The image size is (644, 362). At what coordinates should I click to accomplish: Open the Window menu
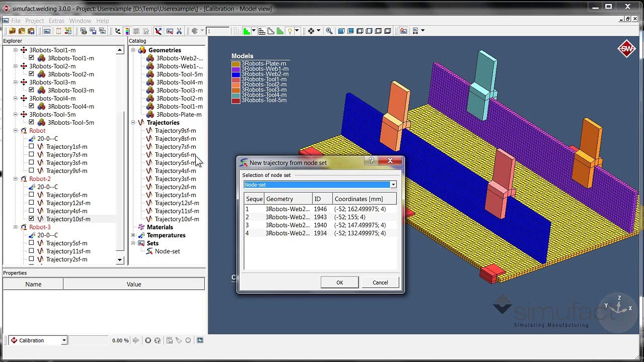80,21
